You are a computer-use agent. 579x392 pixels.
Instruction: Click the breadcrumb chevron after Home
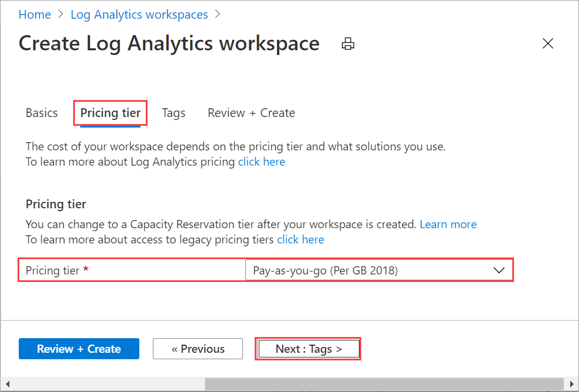point(60,14)
